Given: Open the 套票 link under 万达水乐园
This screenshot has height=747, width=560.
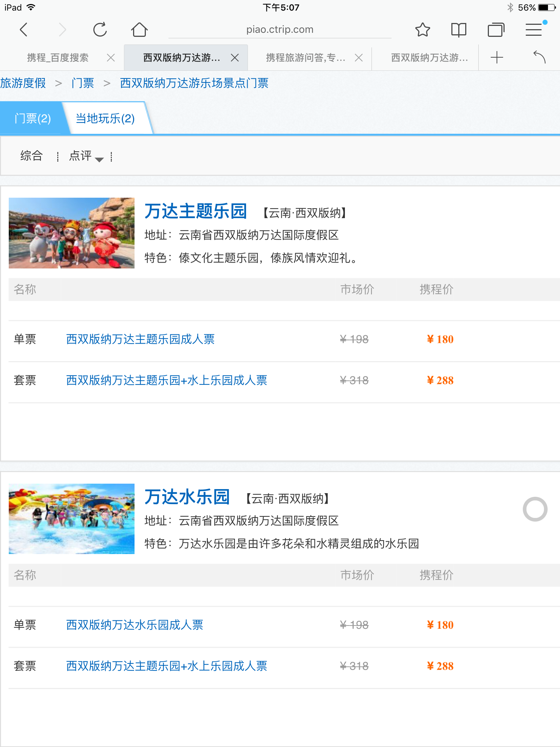Looking at the screenshot, I should pyautogui.click(x=167, y=666).
